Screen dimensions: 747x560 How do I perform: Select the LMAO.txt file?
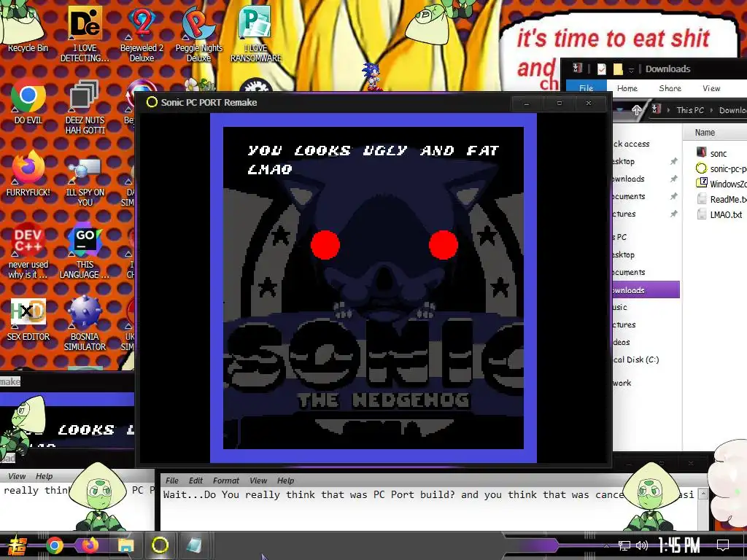click(719, 214)
